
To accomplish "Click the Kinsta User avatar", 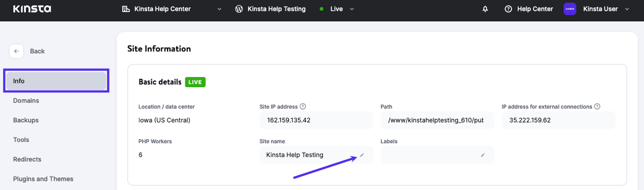I will (x=570, y=9).
